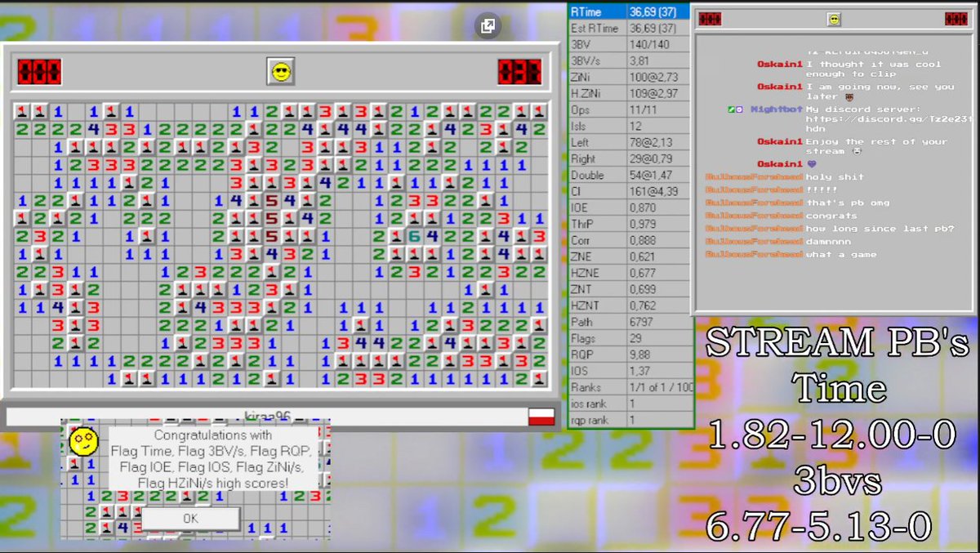Click OK in the congratulations dialog
The image size is (980, 553).
click(x=190, y=519)
